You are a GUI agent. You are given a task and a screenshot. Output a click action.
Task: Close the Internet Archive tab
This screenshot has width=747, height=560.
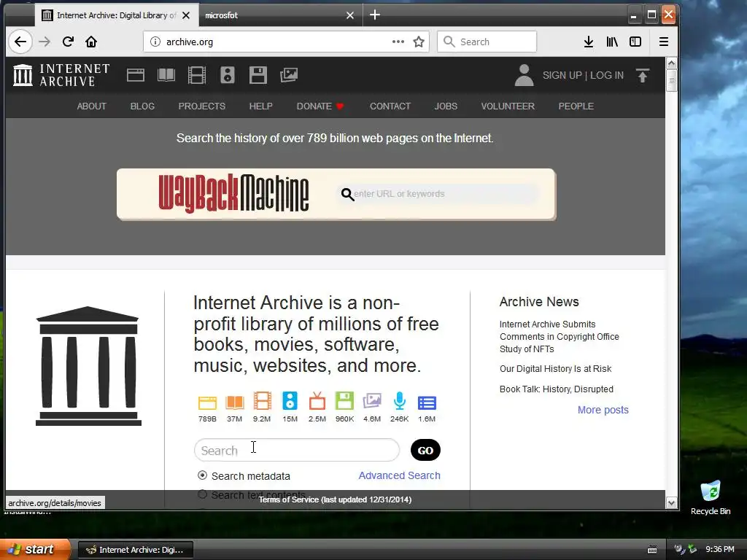click(x=186, y=15)
